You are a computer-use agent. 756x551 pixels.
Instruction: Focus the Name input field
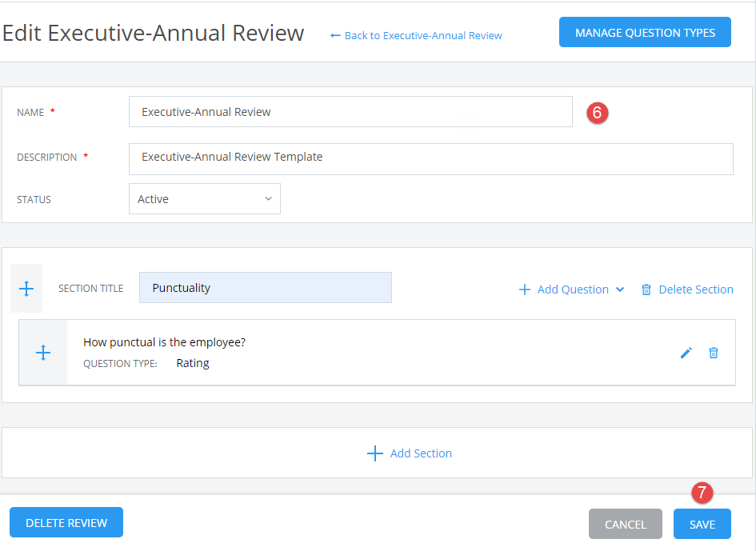point(350,112)
